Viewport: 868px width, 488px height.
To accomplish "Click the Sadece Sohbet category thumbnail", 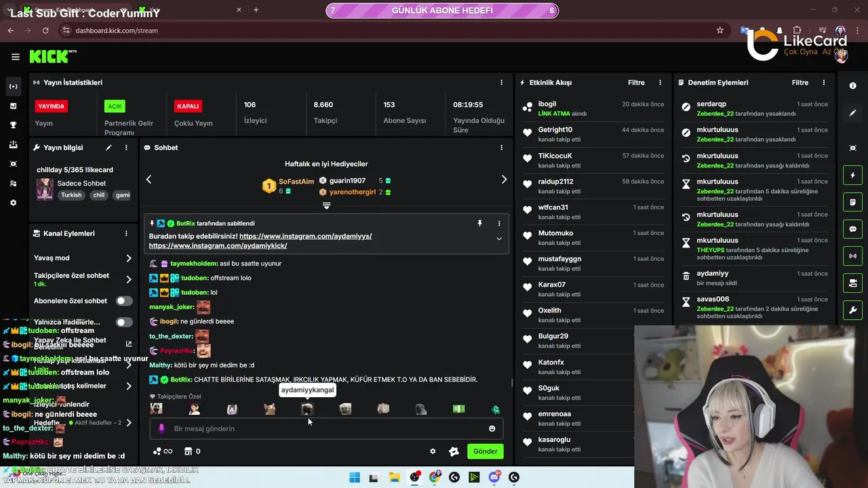I will point(45,189).
